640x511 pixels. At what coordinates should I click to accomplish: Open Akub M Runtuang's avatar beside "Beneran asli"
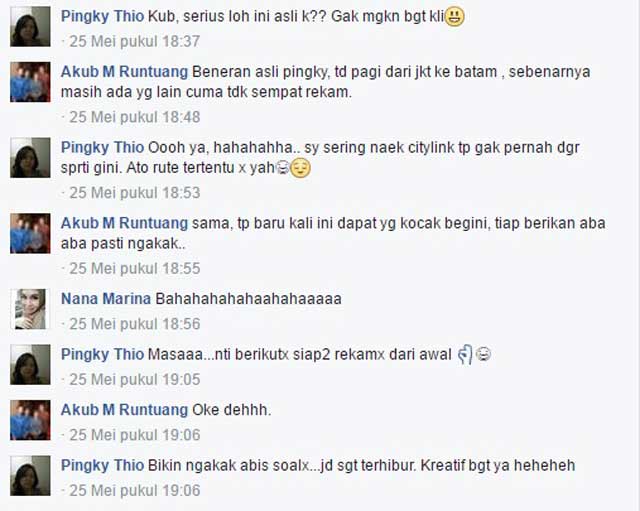click(30, 82)
